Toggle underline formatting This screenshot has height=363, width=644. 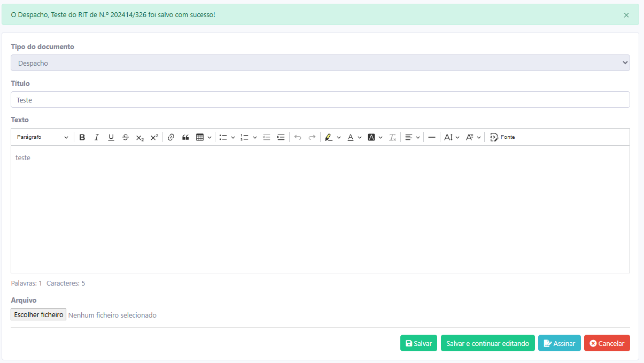(x=111, y=137)
